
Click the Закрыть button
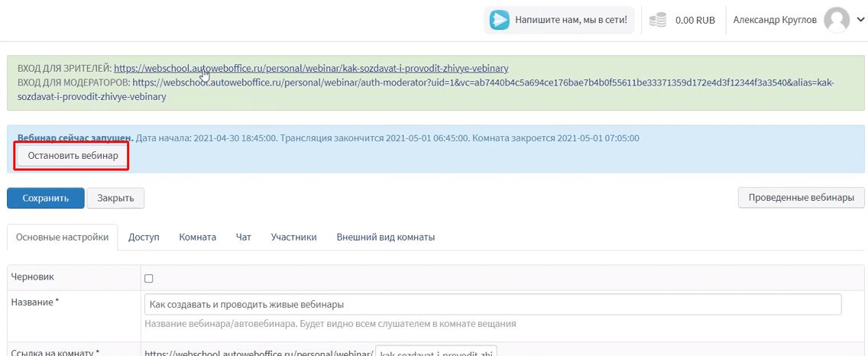pos(115,198)
